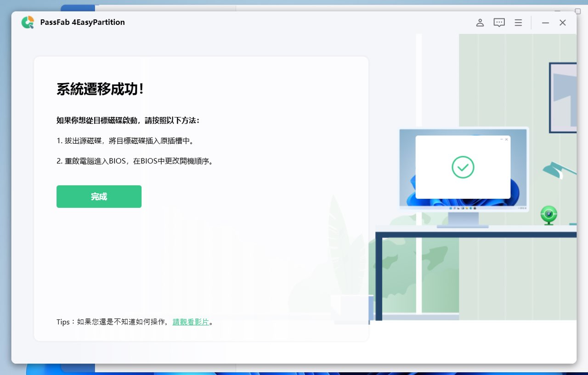Click the system tray on the illustrated taskbar
Screen dimensions: 588x375
point(522,208)
